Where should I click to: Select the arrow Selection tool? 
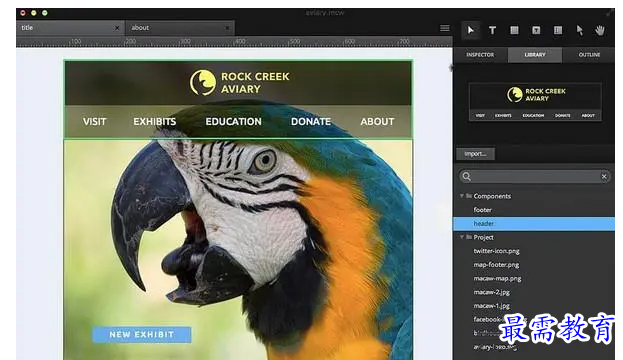point(471,30)
